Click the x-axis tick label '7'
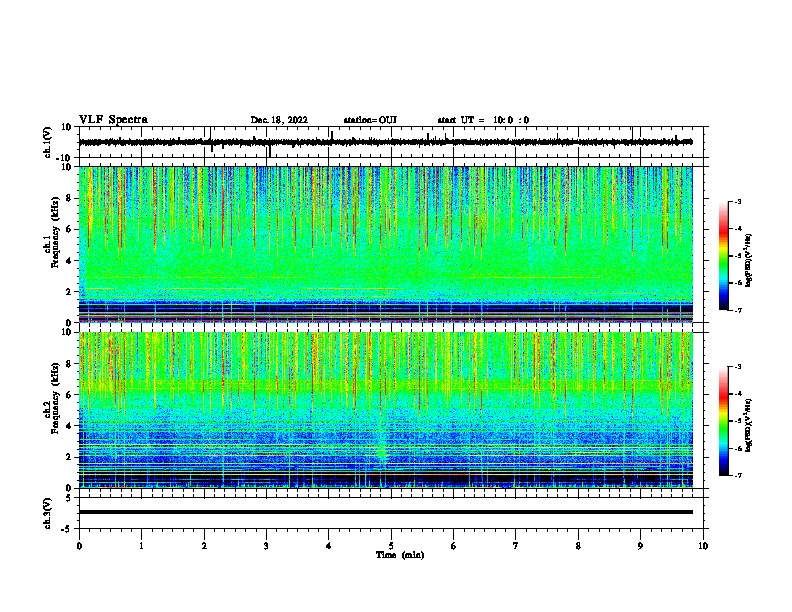792x612 pixels. (516, 546)
